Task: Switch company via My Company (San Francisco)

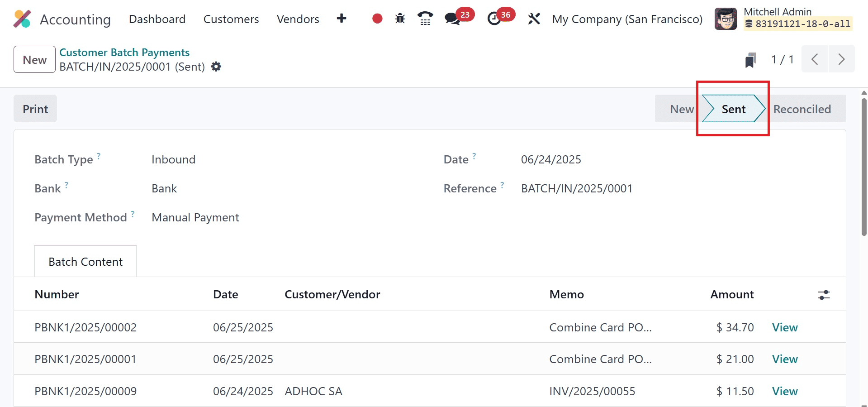Action: pyautogui.click(x=627, y=19)
